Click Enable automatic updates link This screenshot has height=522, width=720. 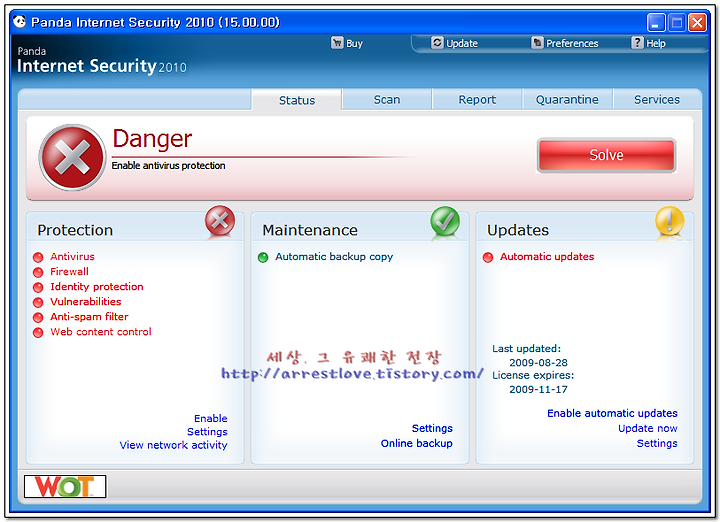(612, 413)
